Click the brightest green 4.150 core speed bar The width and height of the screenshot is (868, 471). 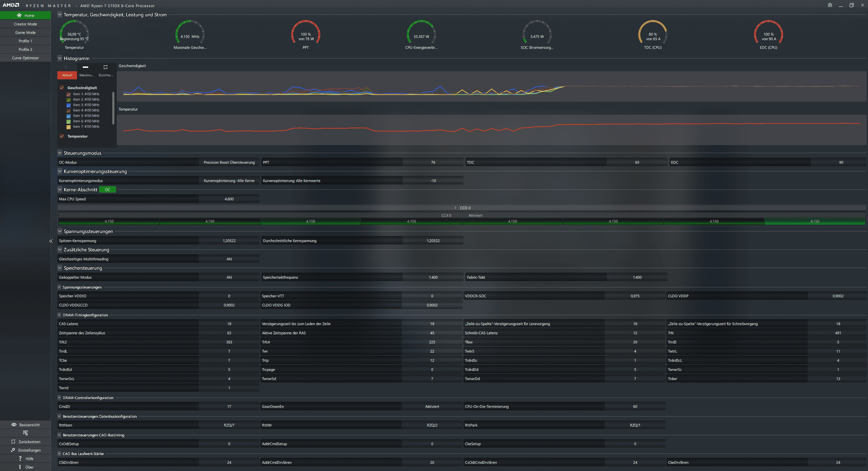815,221
